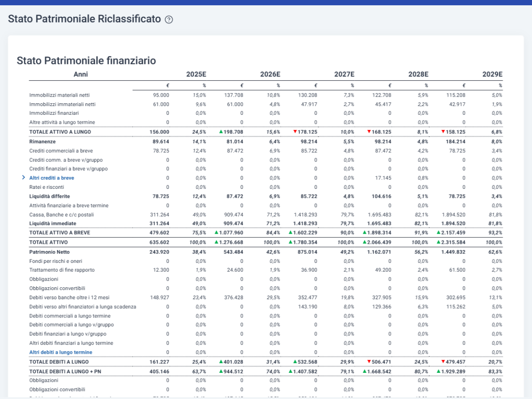Open help icon beside Stato Patrimoniale Riclassificato

pyautogui.click(x=169, y=20)
